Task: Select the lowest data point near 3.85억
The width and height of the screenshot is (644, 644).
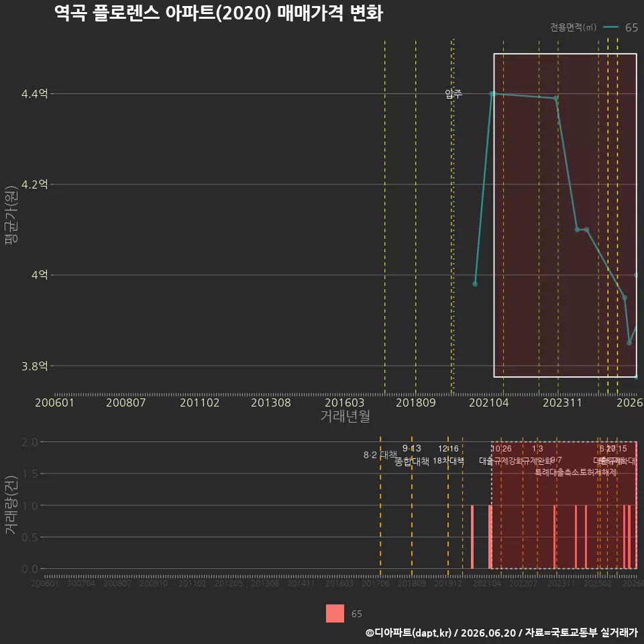Action: [629, 343]
